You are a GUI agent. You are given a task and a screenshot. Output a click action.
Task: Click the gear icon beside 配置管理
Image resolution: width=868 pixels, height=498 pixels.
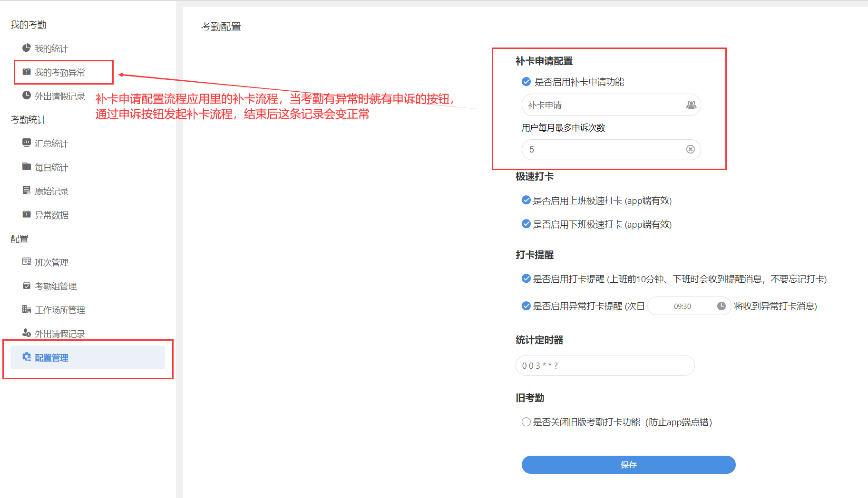27,357
